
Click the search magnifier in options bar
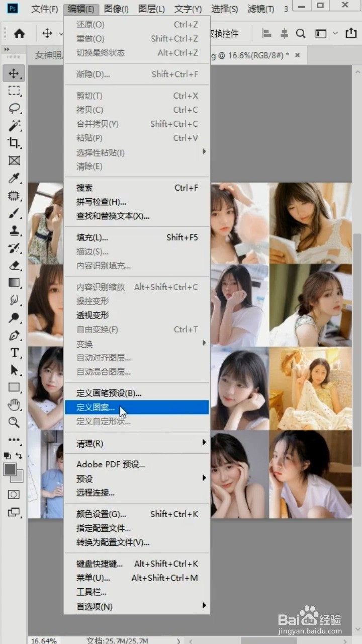(x=301, y=34)
